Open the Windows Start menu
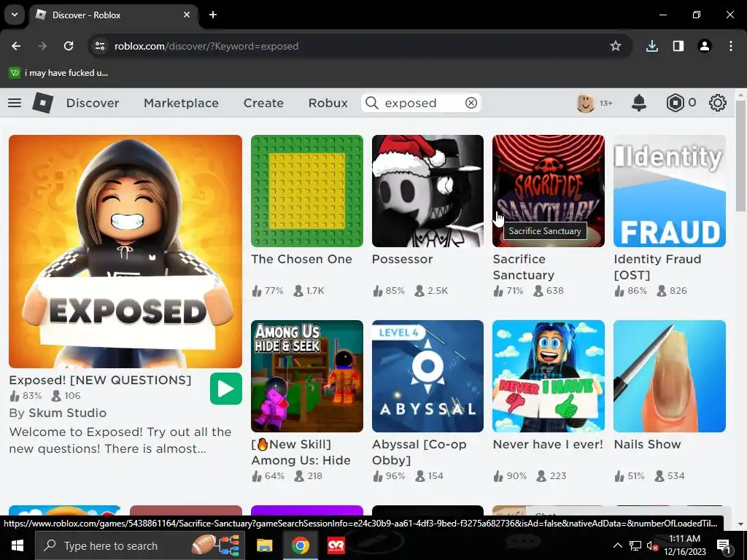The width and height of the screenshot is (747, 560). click(18, 545)
